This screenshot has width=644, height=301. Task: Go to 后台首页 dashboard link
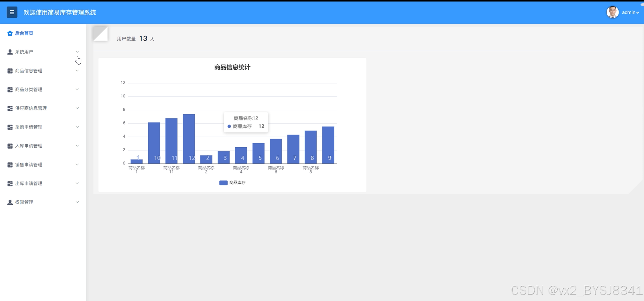(24, 33)
